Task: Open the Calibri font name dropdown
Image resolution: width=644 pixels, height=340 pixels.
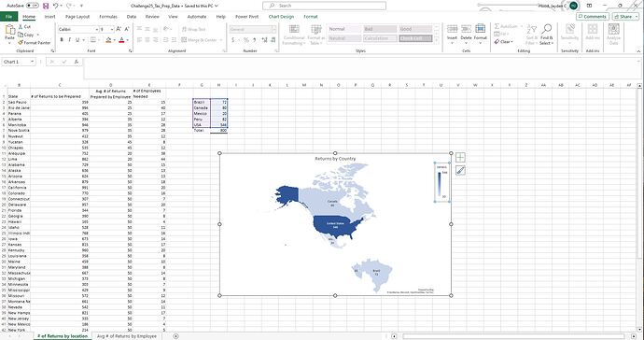Action: (97, 30)
